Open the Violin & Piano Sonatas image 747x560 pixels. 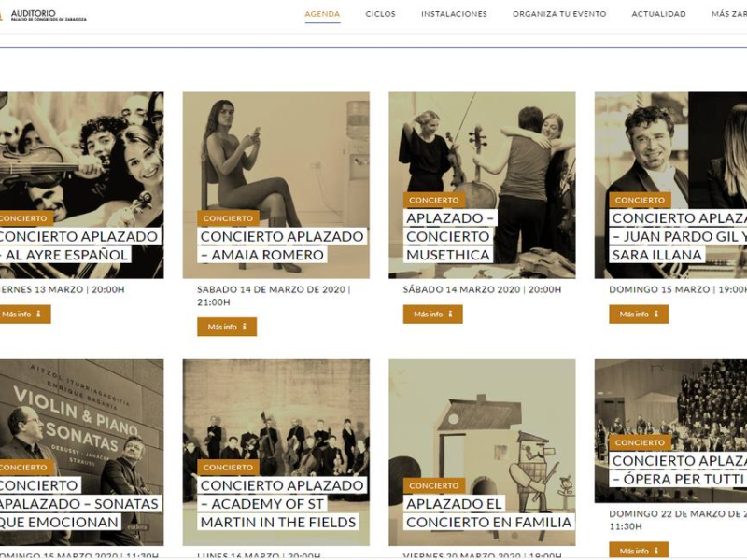(81, 411)
